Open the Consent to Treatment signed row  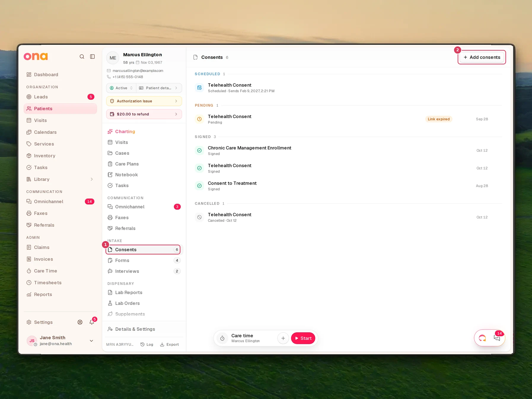tap(348, 186)
